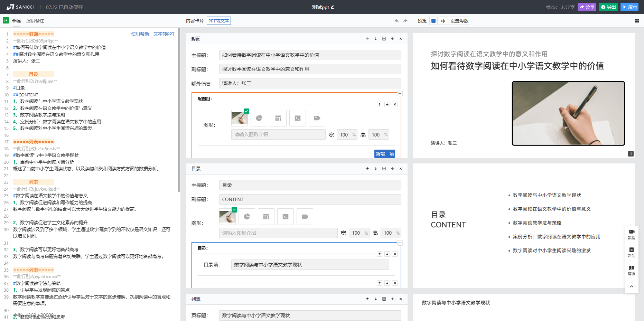Click the 宽 width field in 封面 配图组
Image resolution: width=644 pixels, height=321 pixels.
coord(347,135)
